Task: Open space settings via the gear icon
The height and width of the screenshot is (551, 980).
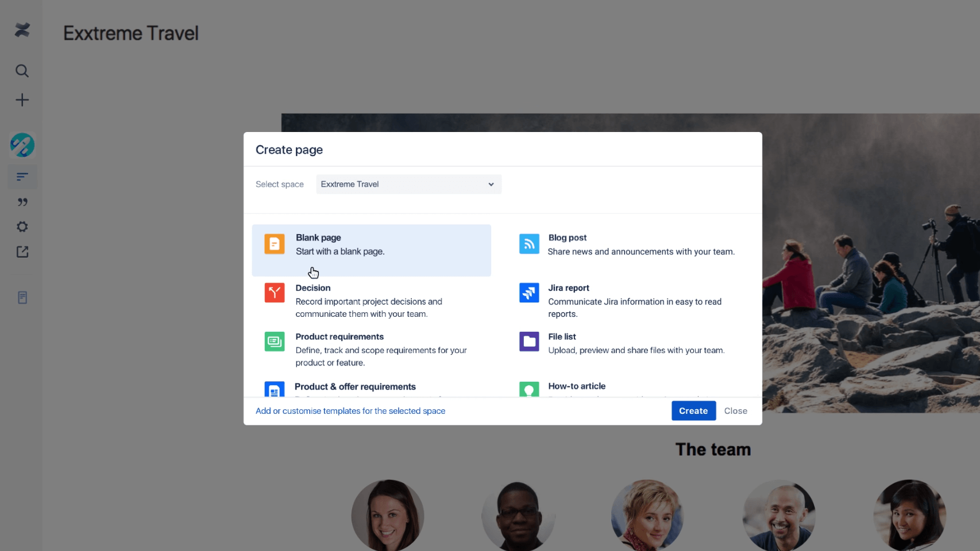Action: (x=22, y=226)
